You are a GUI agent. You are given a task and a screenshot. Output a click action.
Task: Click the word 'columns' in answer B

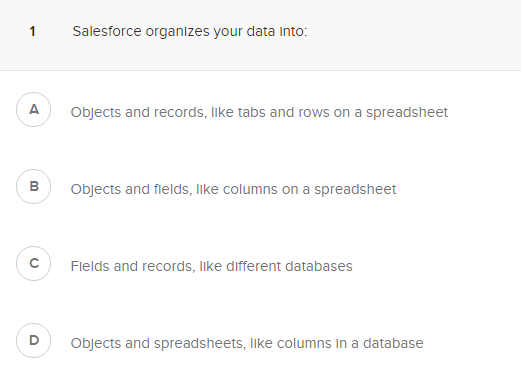(x=250, y=189)
